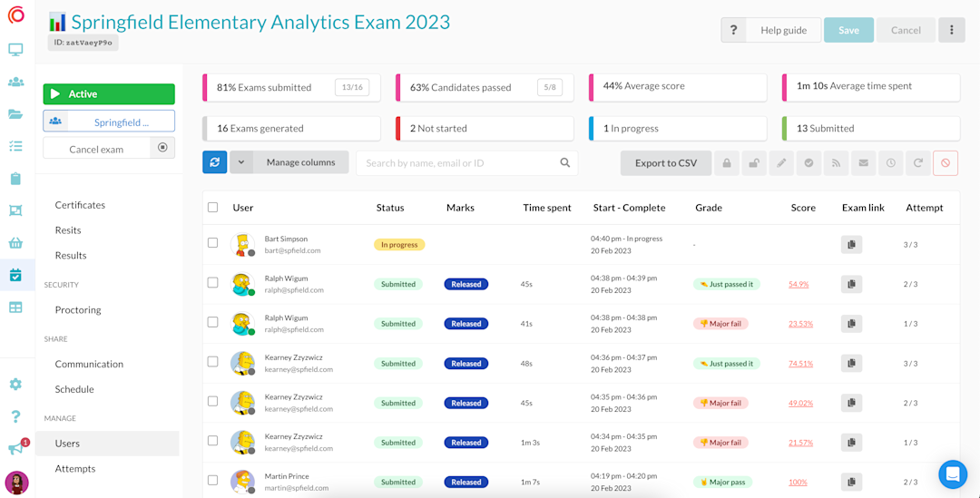This screenshot has height=498, width=980.
Task: Open the Springfield group selector
Action: (109, 122)
